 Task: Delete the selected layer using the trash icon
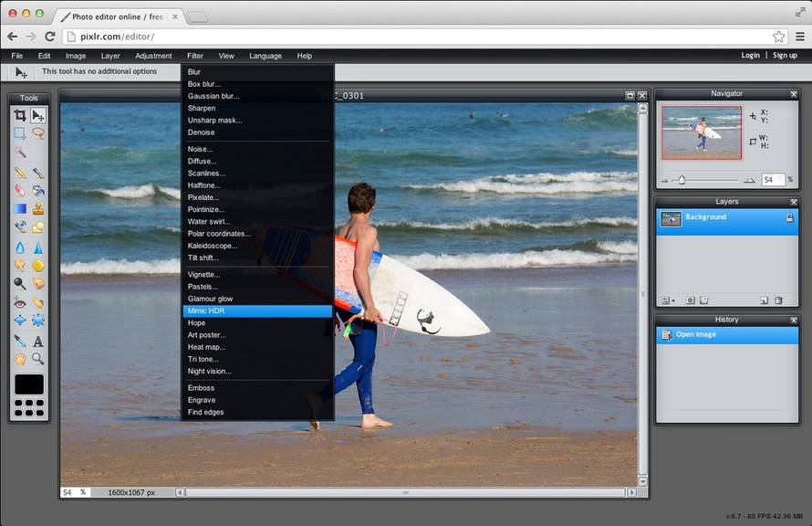tap(778, 300)
